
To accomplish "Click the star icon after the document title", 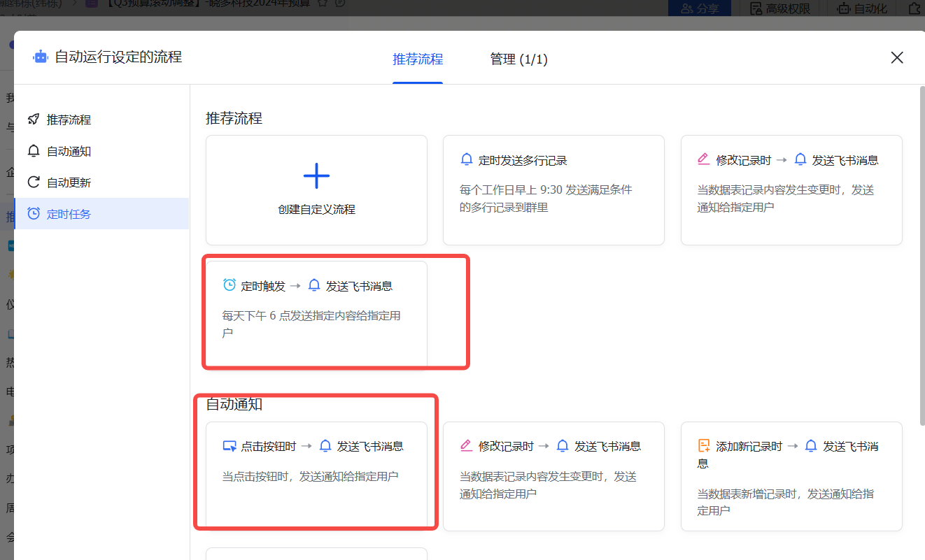I will tap(322, 3).
